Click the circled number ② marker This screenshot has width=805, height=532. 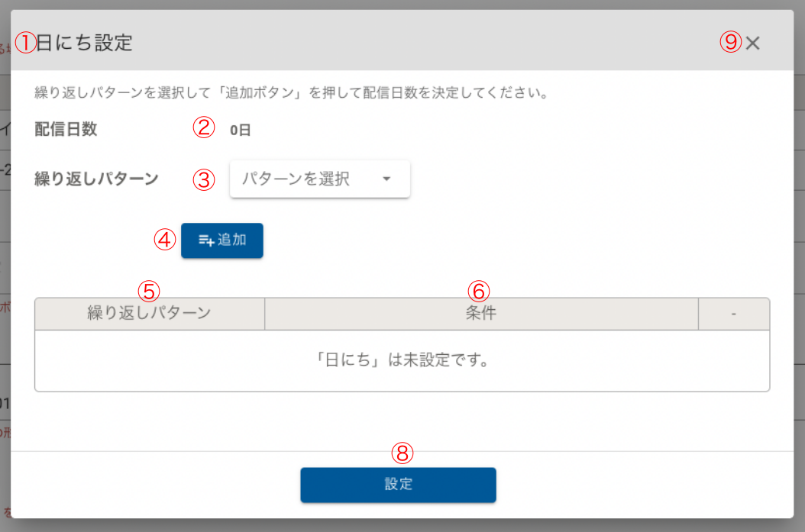point(202,128)
